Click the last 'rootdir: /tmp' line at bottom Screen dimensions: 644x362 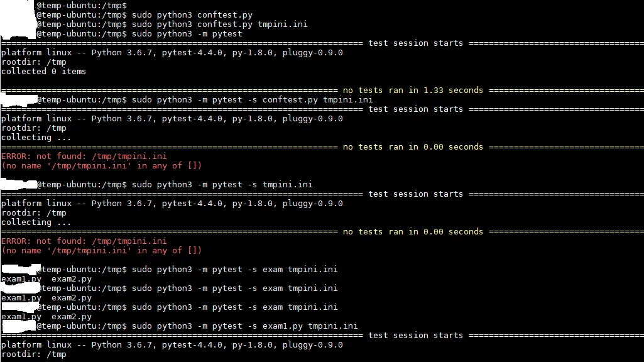[34, 354]
